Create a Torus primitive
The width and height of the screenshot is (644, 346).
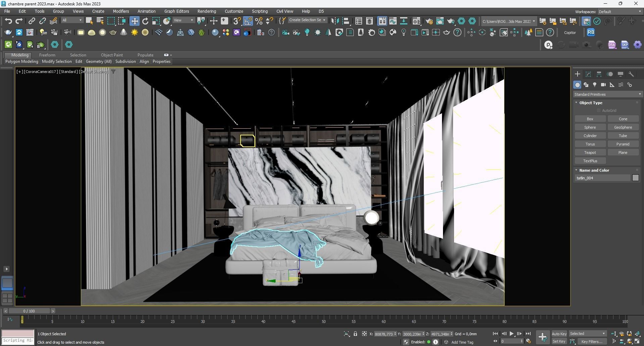(590, 144)
